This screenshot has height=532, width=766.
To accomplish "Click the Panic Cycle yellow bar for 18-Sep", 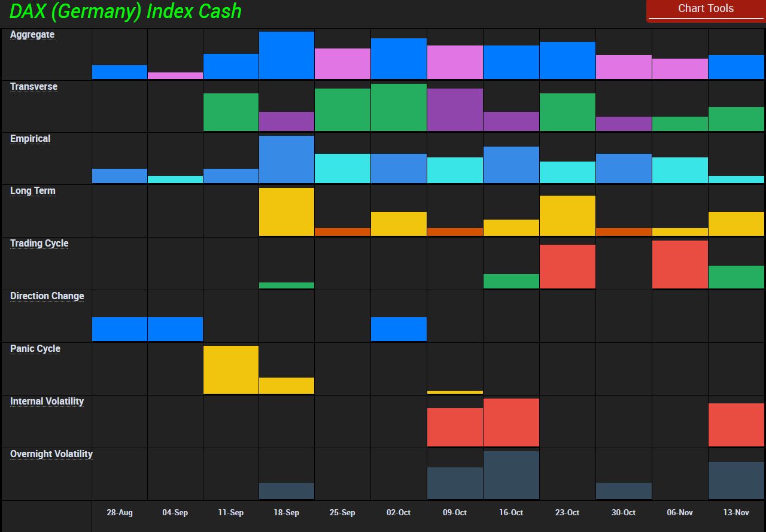I will (x=287, y=385).
